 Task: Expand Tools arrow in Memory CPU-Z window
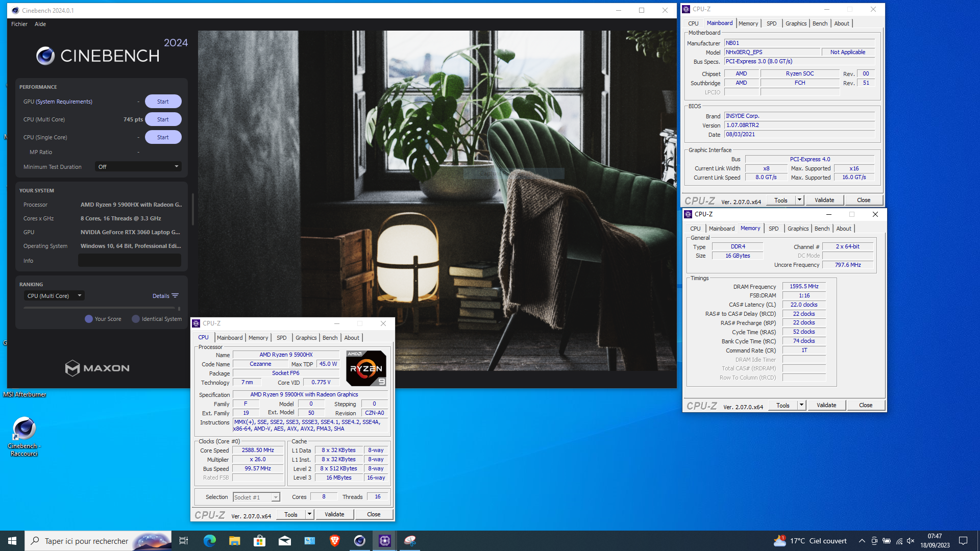point(801,405)
